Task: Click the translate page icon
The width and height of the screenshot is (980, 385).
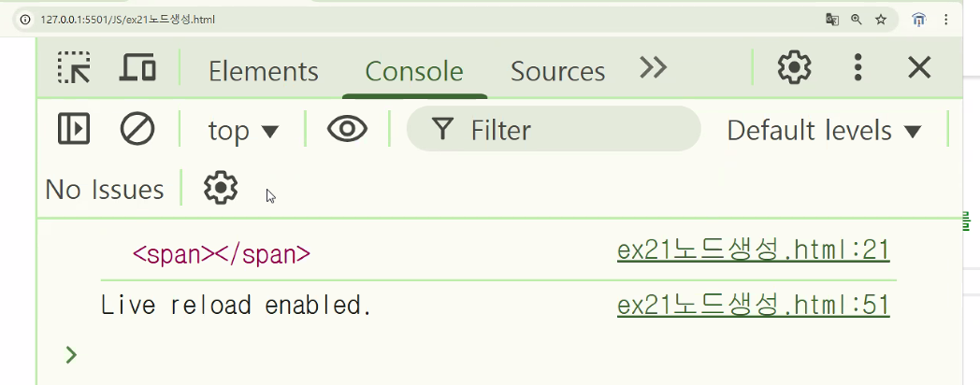Action: click(x=831, y=19)
